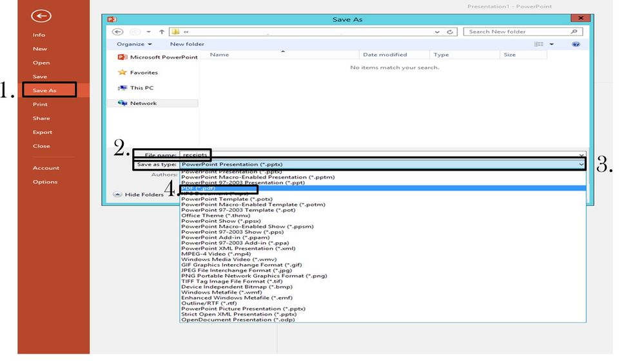This screenshot has width=644, height=362.
Task: Click the search magnifier icon
Action: coord(574,32)
